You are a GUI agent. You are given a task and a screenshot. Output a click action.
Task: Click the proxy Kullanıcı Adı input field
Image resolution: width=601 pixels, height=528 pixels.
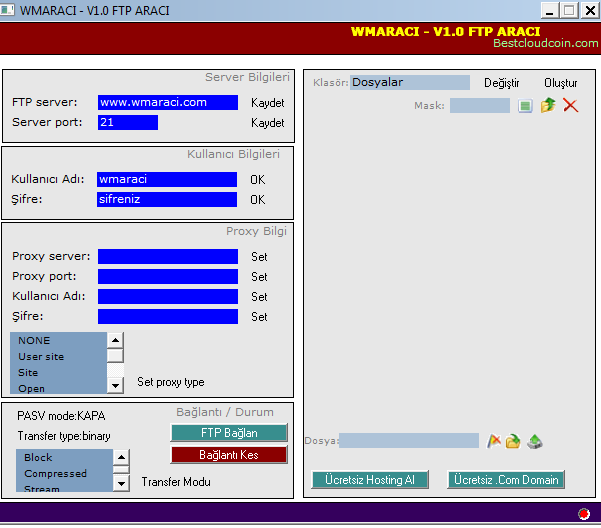point(168,296)
